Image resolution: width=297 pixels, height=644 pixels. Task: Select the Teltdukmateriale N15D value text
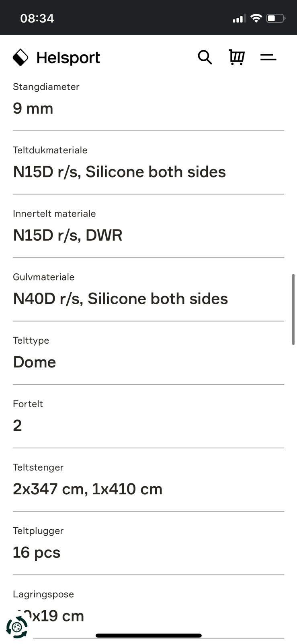119,172
